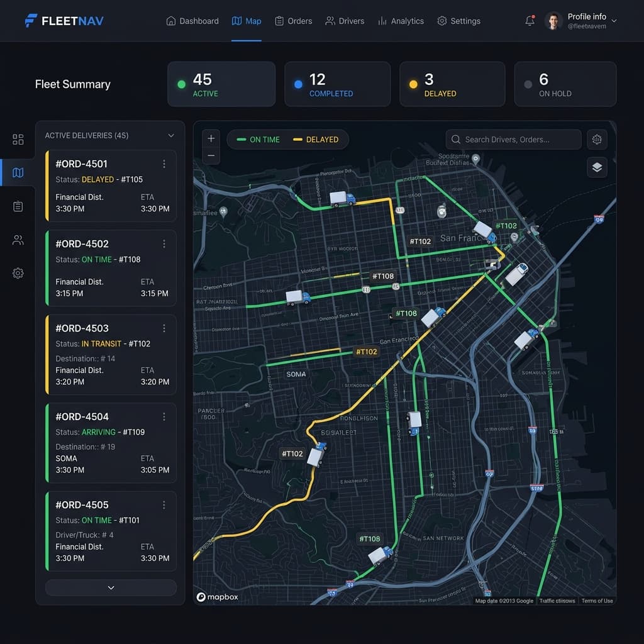Click location pin near Spodtsmre Boufext label
This screenshot has height=644, width=644.
pyautogui.click(x=475, y=159)
